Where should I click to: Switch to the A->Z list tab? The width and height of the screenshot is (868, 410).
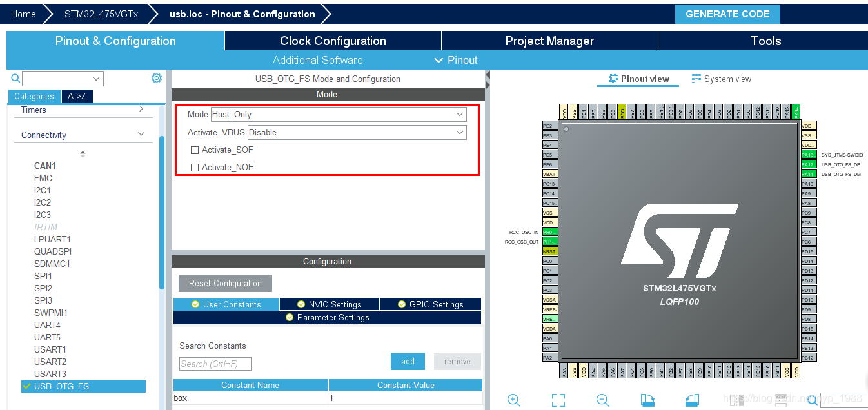(77, 96)
